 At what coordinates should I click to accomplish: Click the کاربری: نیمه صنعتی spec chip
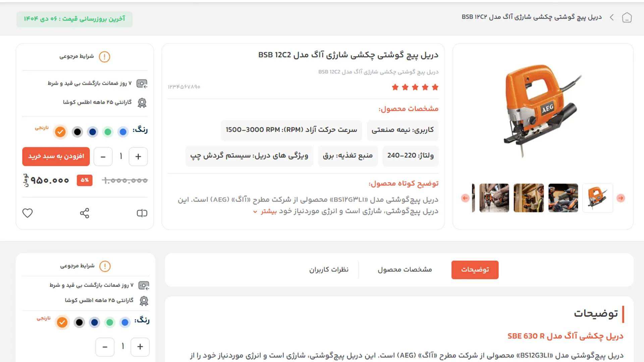[403, 130]
